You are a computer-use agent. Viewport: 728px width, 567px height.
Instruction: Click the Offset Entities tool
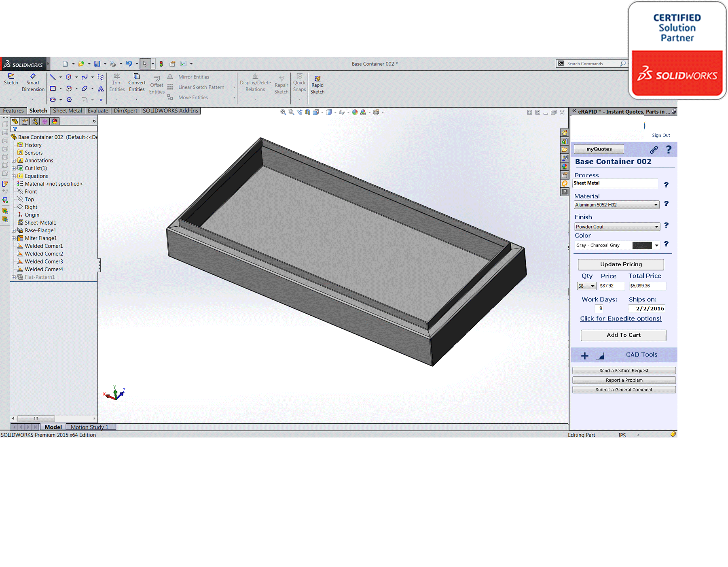(x=157, y=85)
